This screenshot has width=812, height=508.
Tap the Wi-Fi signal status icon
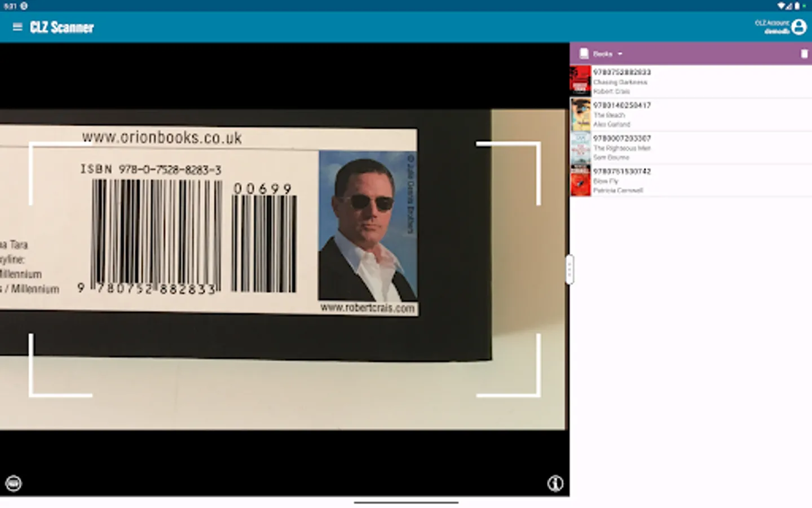click(x=782, y=6)
